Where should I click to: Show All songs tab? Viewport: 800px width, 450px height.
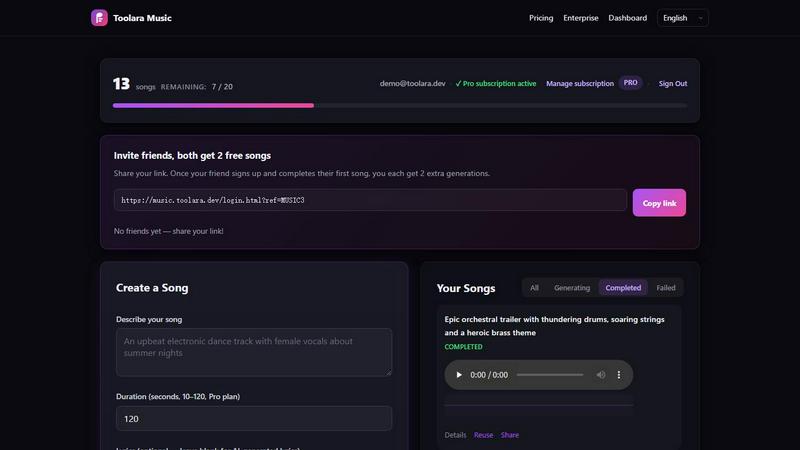(534, 288)
